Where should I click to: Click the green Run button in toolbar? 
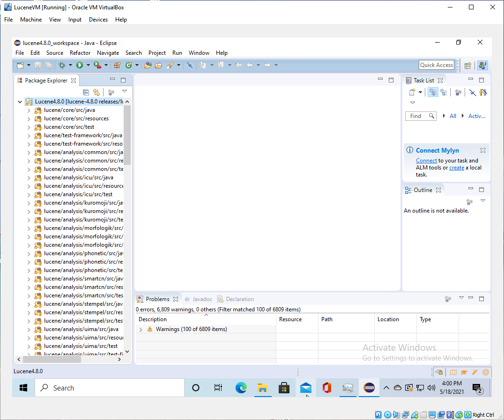coord(79,65)
